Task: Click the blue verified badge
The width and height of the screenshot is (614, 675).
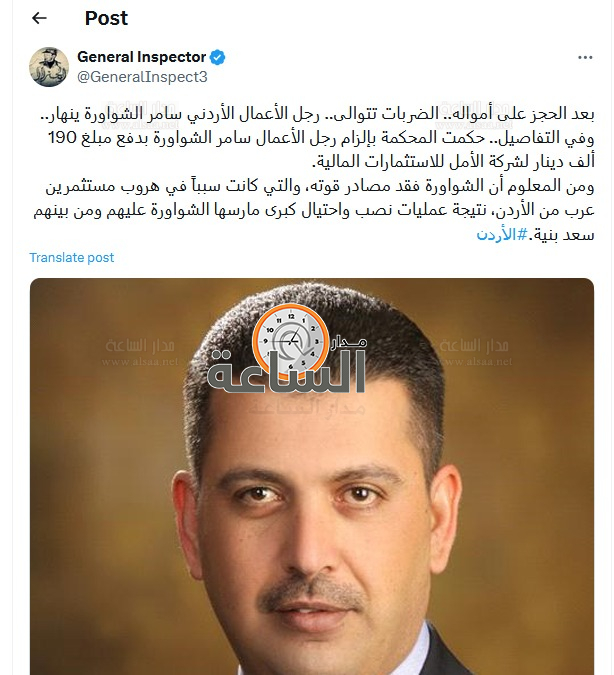Action: [217, 57]
